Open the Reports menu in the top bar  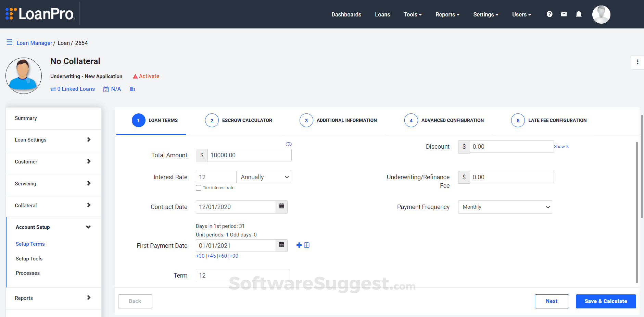pos(447,14)
